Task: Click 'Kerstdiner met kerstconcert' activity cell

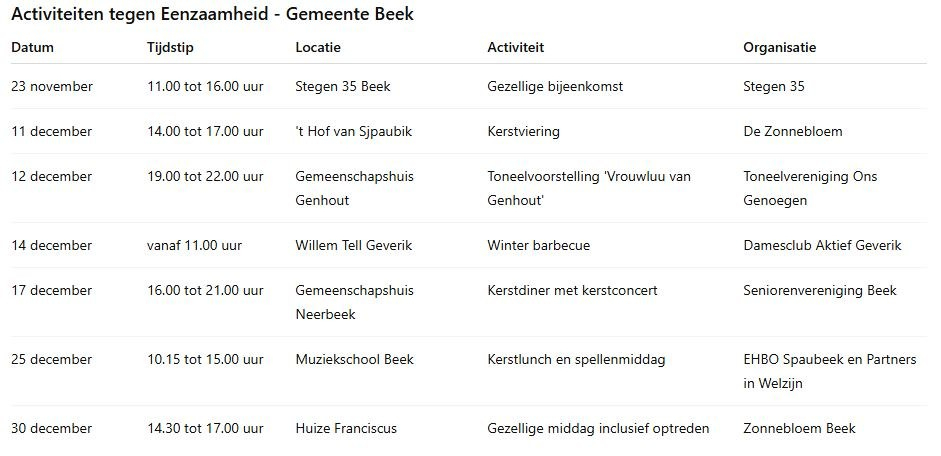Action: point(572,290)
